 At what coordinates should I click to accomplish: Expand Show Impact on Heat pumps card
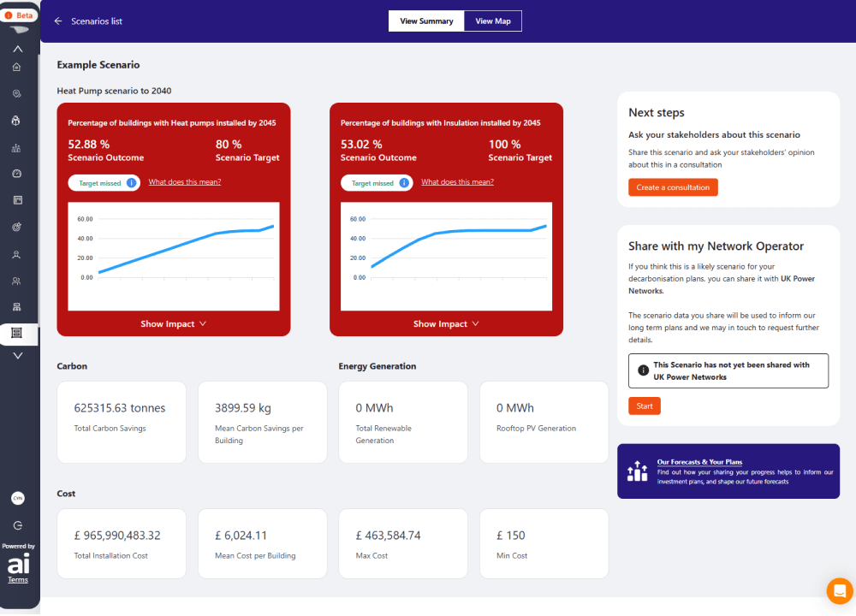(174, 324)
